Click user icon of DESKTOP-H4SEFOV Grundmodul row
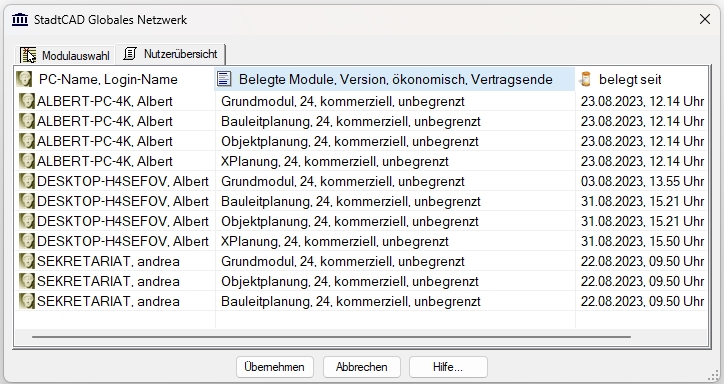Image resolution: width=724 pixels, height=384 pixels. 27,181
